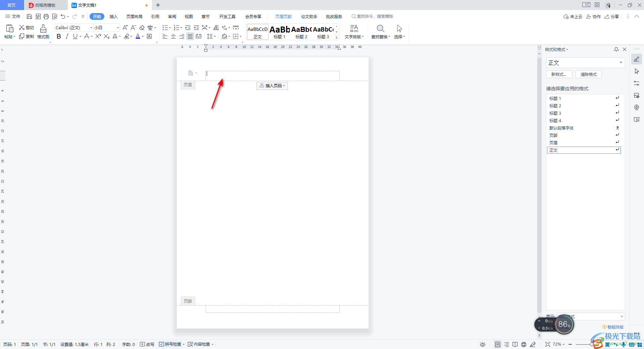Screen dimensions: 644x349
Task: Activate the Format Painter brush
Action: click(x=43, y=32)
